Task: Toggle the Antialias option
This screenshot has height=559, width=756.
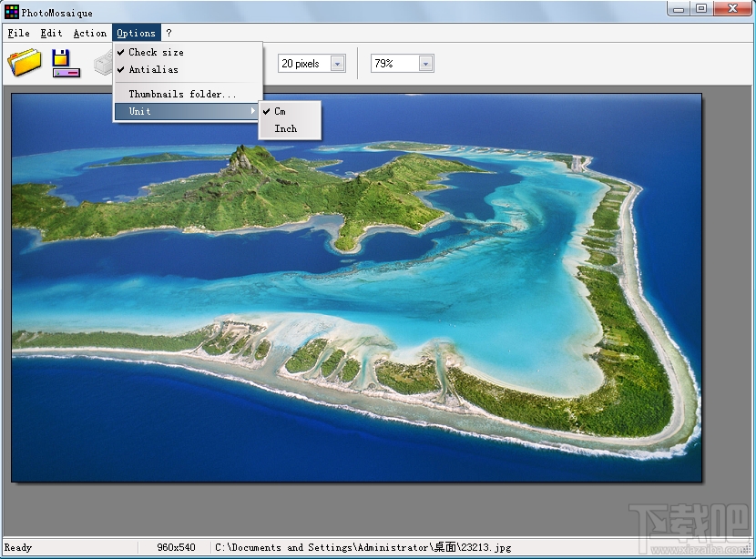Action: [x=189, y=69]
